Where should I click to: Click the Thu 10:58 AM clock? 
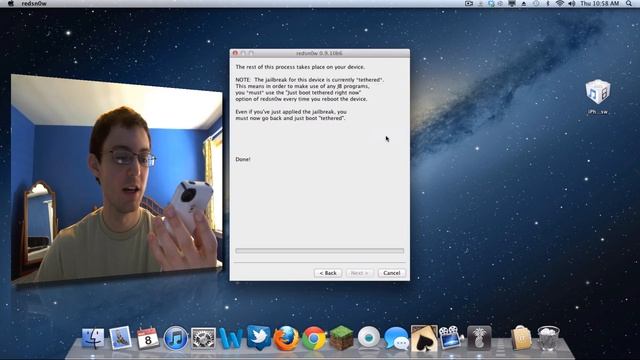[x=600, y=3]
